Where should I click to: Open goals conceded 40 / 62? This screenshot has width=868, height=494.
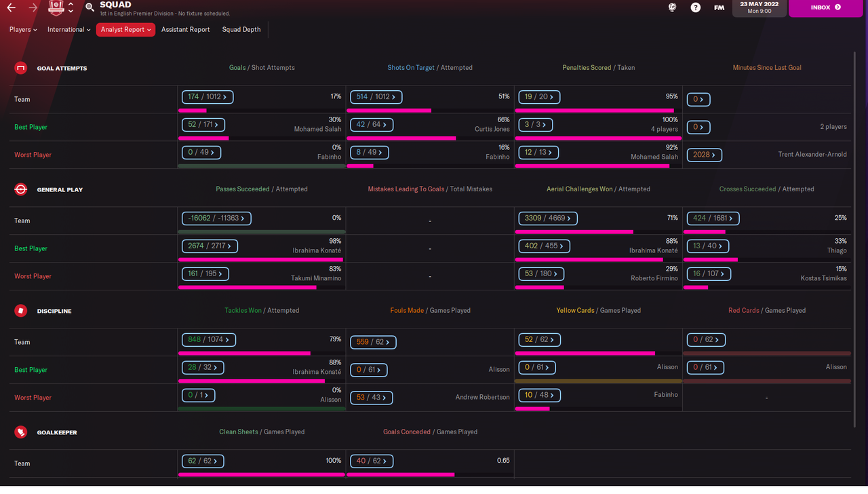pos(371,461)
